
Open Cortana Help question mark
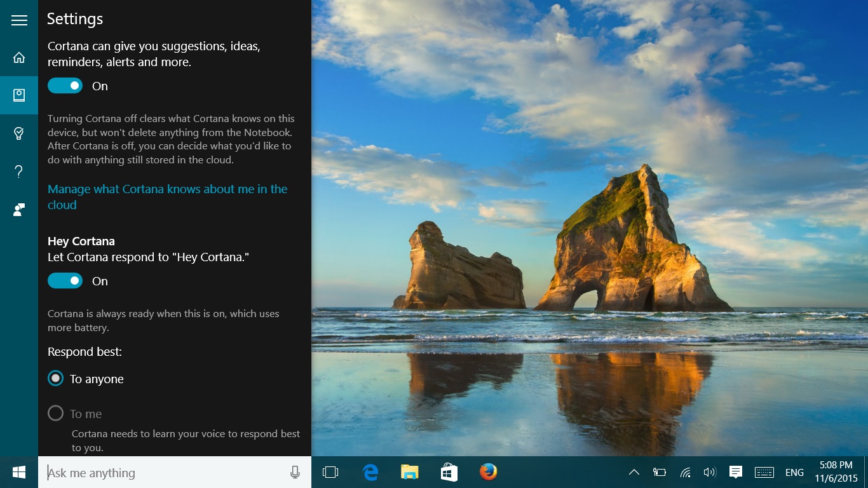coord(19,172)
